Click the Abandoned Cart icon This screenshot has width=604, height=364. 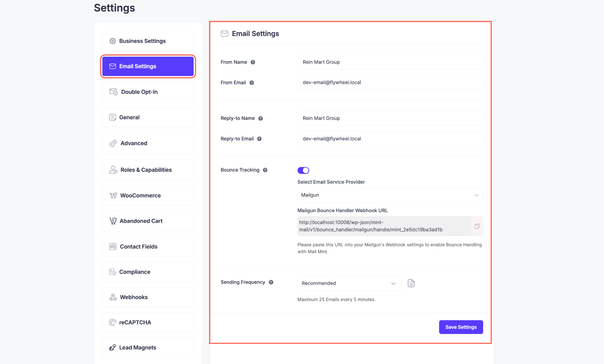[x=113, y=221]
